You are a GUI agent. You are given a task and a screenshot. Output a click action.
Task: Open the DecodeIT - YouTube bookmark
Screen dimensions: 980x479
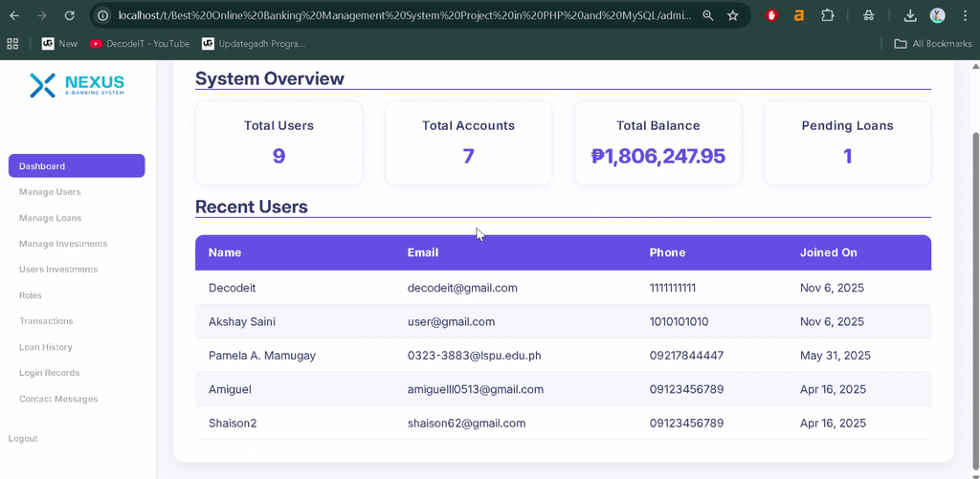click(x=140, y=43)
